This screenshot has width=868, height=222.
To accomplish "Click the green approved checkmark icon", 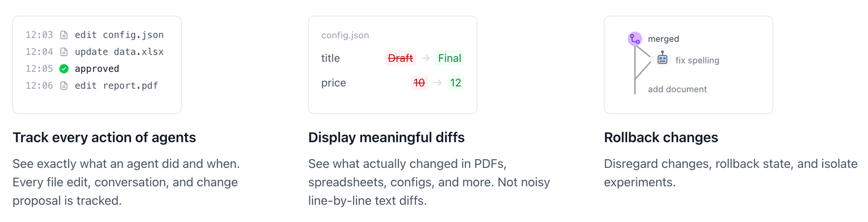I will tap(64, 69).
